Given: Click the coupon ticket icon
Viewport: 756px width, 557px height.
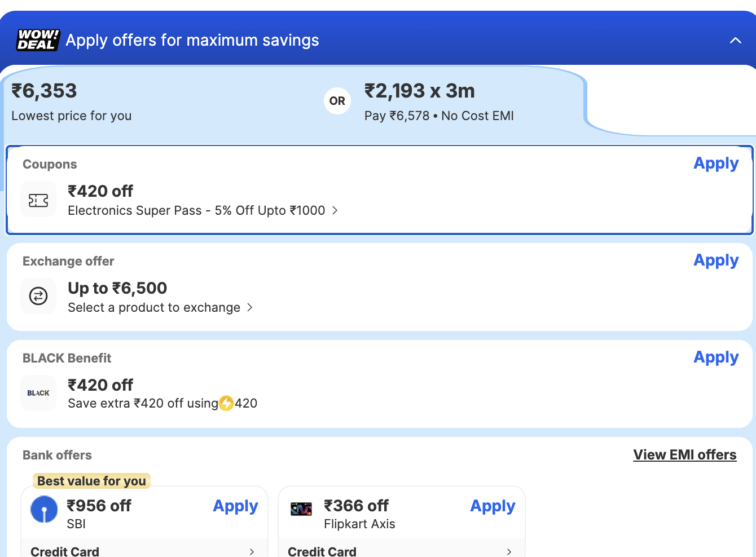Looking at the screenshot, I should point(38,199).
